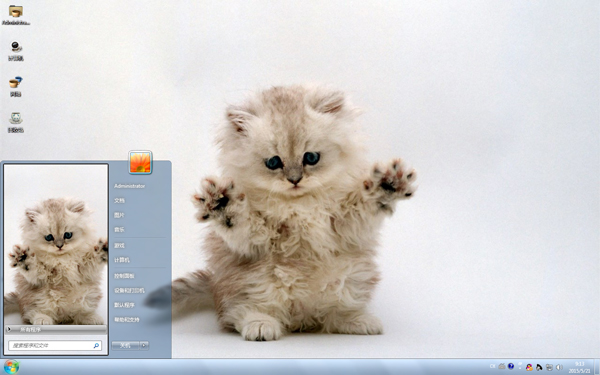Click the blue round help tray icon

tap(511, 366)
